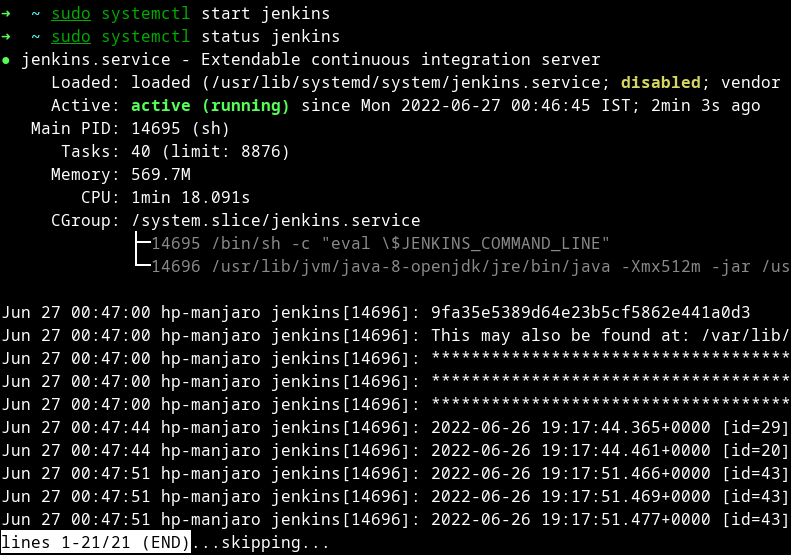
Task: Click the prompt arrow before 'status jenkins'
Action: (x=6, y=36)
